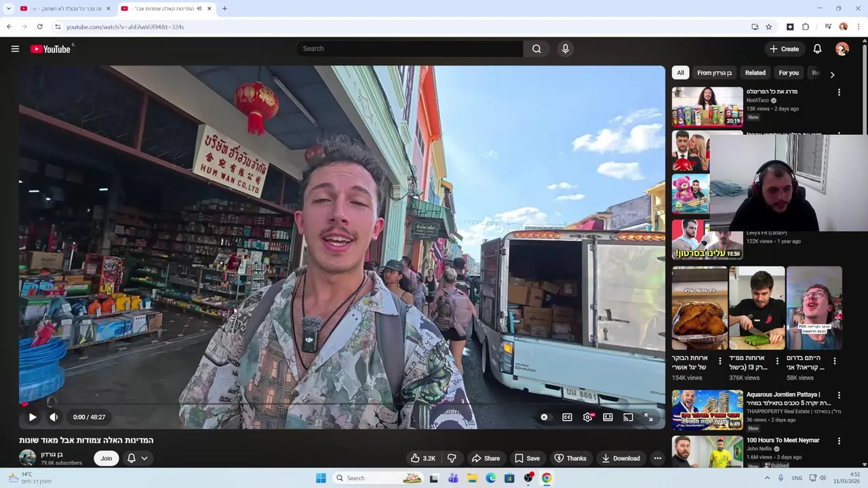This screenshot has width=868, height=488.
Task: Start voice search with the microphone
Action: pyautogui.click(x=565, y=49)
